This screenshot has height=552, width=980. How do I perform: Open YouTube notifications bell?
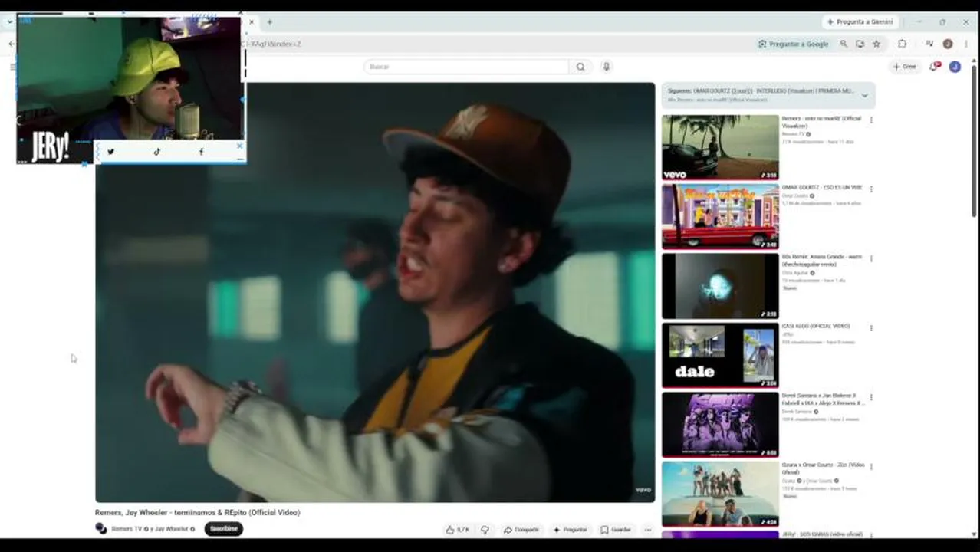coord(934,67)
